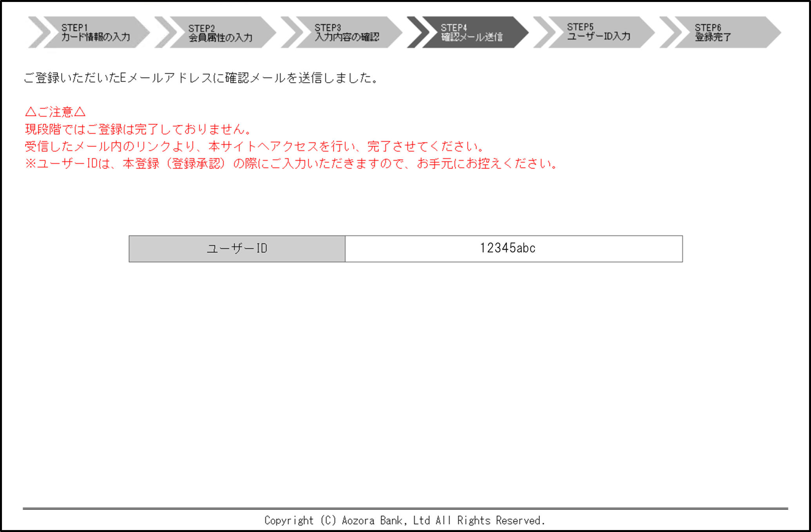The width and height of the screenshot is (811, 532).
Task: Click the red △ご注意△ heading
Action: (55, 112)
